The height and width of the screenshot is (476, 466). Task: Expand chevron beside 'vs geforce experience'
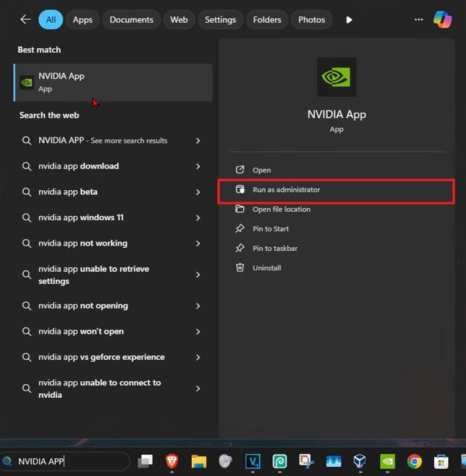198,357
